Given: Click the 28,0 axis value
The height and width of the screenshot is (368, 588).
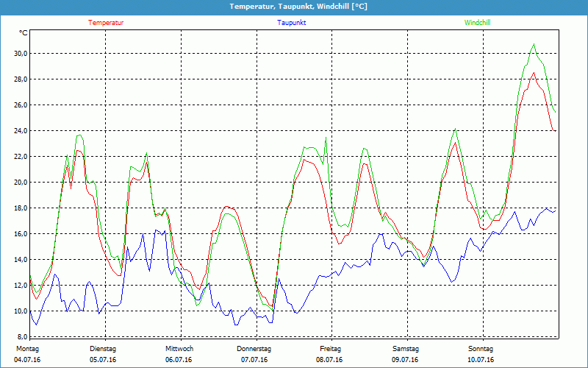Looking at the screenshot, I should [20, 79].
